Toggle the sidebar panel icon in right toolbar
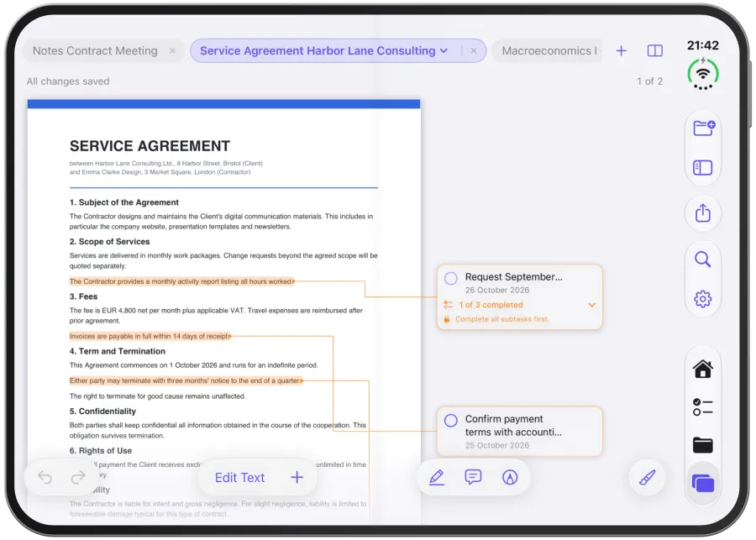 [x=702, y=168]
